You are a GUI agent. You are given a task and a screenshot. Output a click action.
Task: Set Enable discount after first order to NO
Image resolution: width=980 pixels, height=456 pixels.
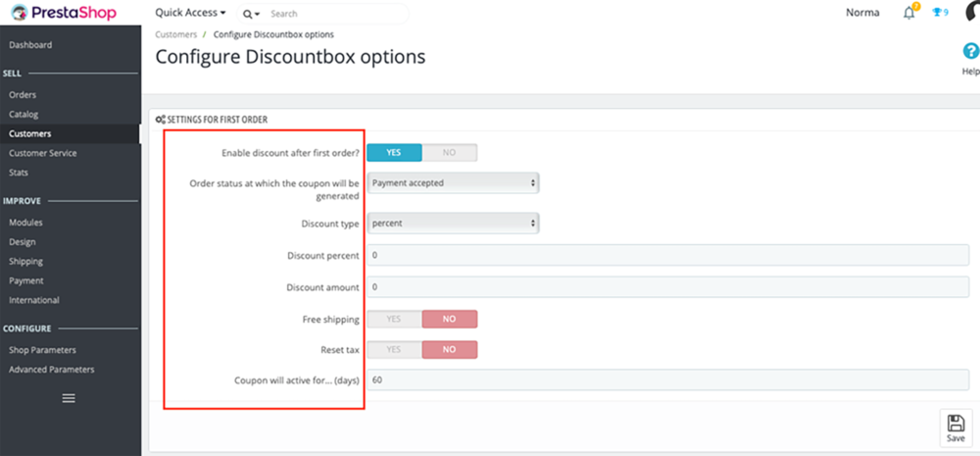point(450,153)
